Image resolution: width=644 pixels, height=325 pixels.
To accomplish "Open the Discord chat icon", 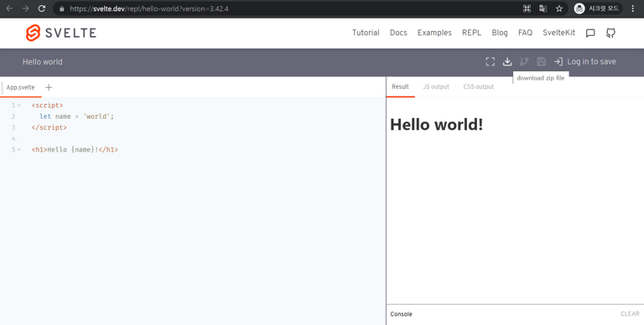I will pyautogui.click(x=590, y=34).
